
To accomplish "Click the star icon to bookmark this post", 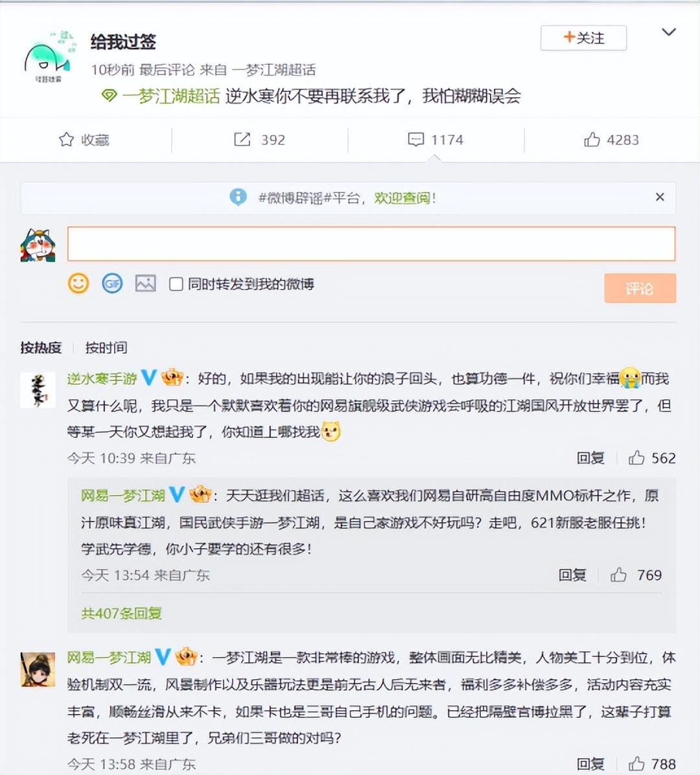I will tap(66, 140).
